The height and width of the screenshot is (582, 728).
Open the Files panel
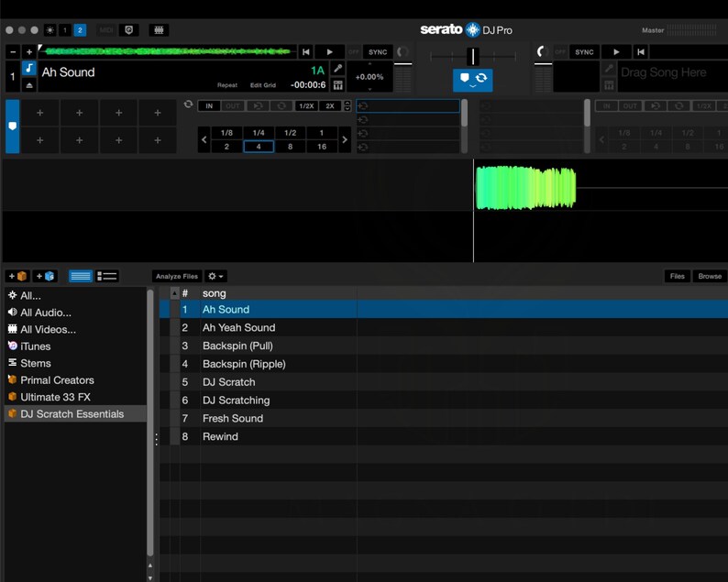pyautogui.click(x=677, y=276)
